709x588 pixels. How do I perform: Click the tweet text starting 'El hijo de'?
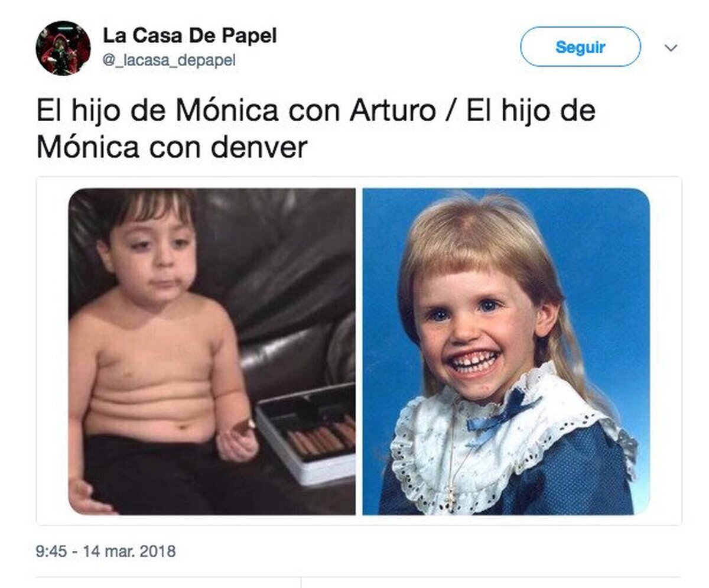tap(316, 129)
